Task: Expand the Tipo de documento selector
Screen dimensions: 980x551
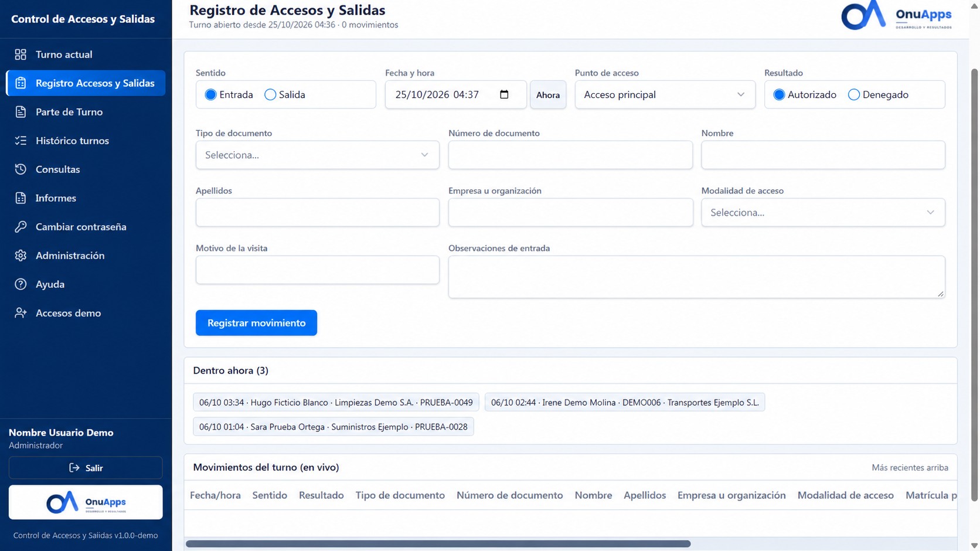Action: [x=317, y=155]
